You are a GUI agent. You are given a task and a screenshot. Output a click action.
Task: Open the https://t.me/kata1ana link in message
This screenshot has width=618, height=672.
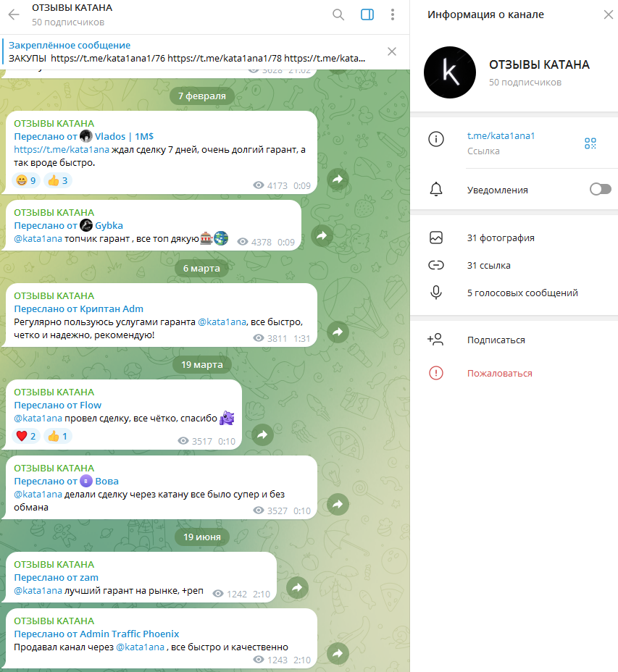(x=62, y=150)
